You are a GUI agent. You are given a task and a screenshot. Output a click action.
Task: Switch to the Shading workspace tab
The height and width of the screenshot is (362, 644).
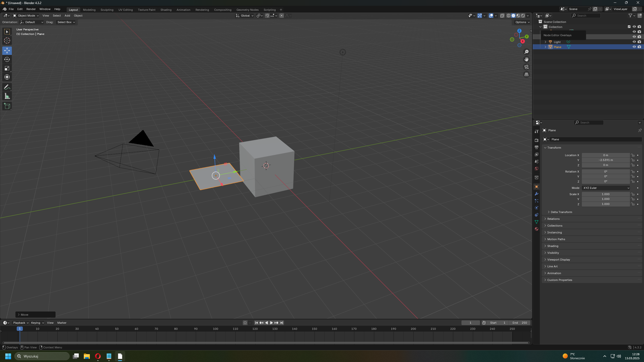point(166,10)
